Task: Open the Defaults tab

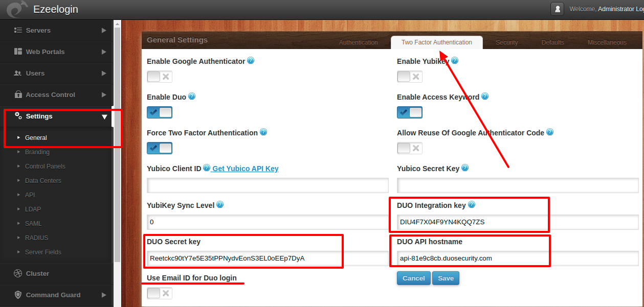Action: pos(553,42)
